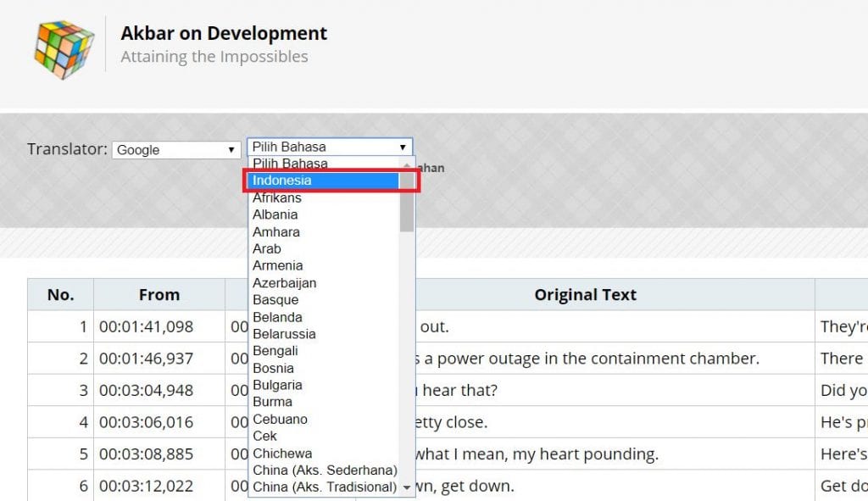Select subtitle row with time 00:01:46,937
The width and height of the screenshot is (868, 501).
pos(146,359)
